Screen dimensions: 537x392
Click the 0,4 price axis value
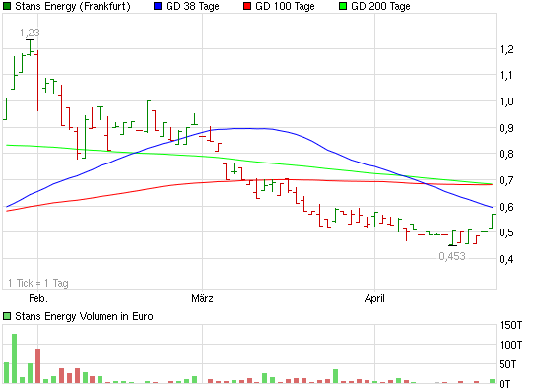click(x=506, y=259)
